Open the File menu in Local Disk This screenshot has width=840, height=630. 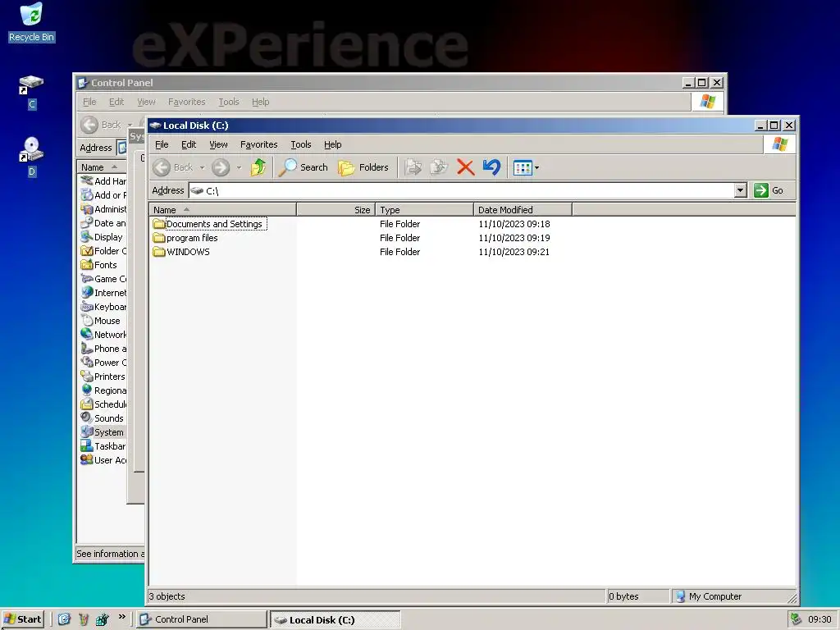(x=162, y=144)
